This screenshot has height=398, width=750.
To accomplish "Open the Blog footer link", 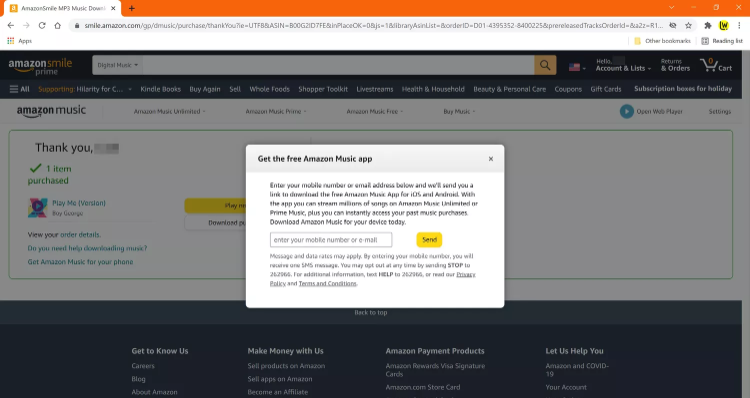I will (x=138, y=379).
